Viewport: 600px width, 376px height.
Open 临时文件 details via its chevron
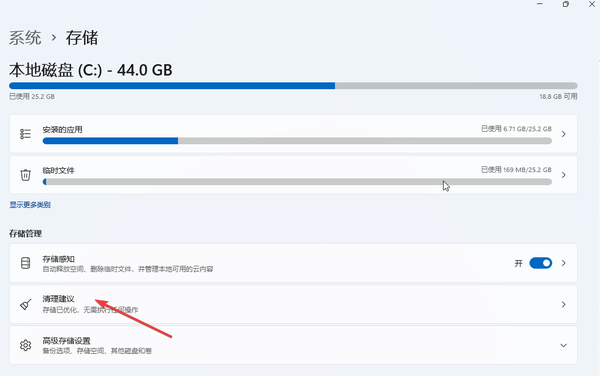[x=563, y=175]
